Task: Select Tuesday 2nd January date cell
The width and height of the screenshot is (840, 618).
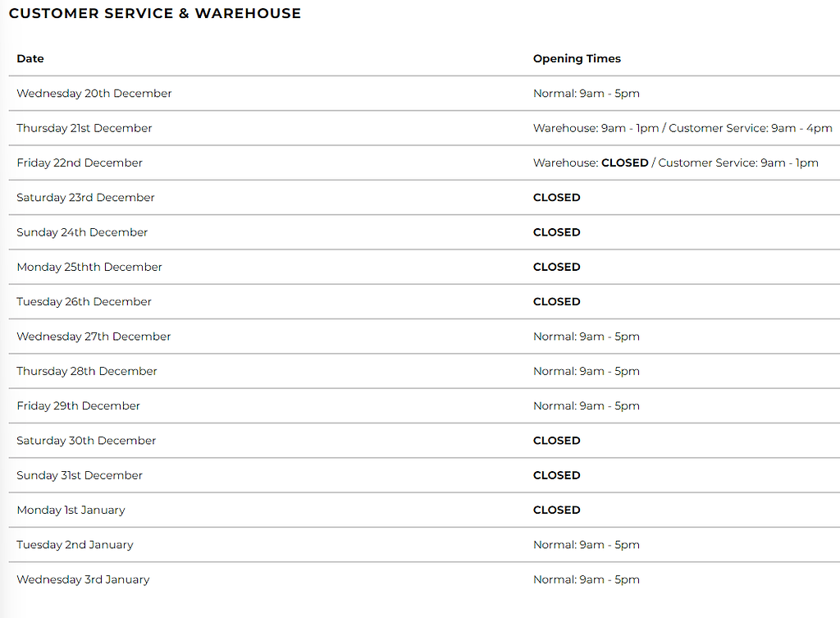Action: (x=75, y=545)
